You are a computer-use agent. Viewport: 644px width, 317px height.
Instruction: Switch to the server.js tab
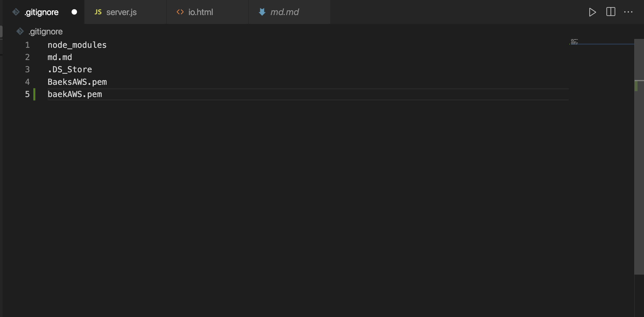click(x=125, y=12)
